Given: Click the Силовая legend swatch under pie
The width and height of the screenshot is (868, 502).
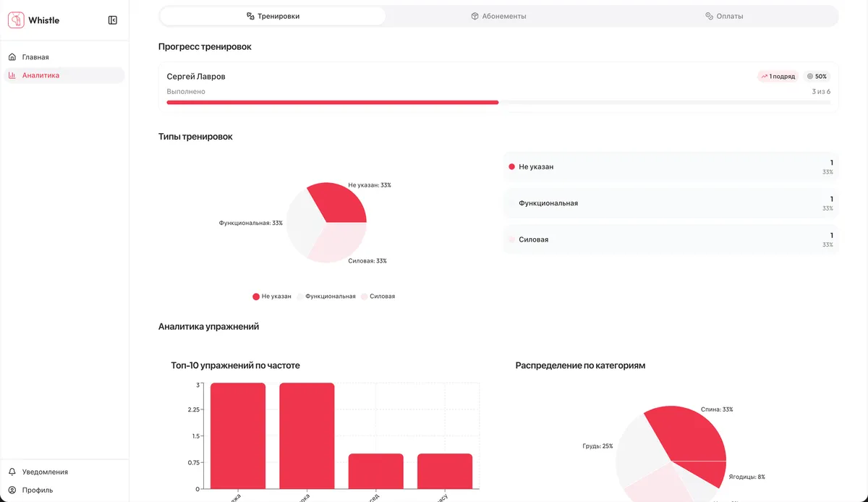Looking at the screenshot, I should [x=365, y=297].
